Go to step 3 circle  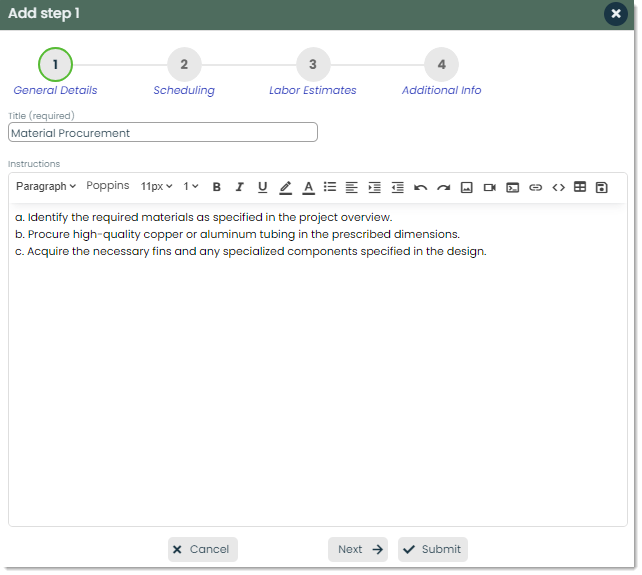click(313, 64)
